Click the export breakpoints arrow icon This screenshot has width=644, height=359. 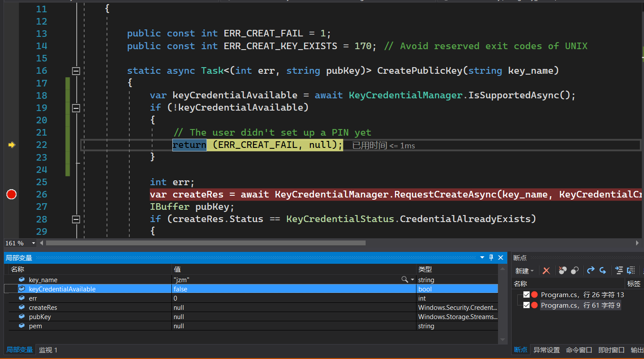click(591, 270)
